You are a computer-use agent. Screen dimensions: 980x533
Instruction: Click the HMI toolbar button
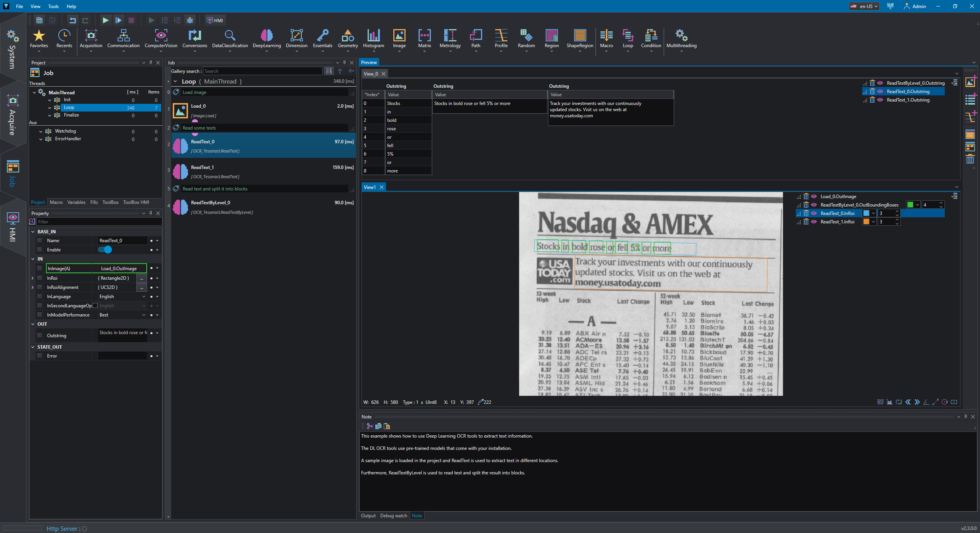(x=215, y=20)
